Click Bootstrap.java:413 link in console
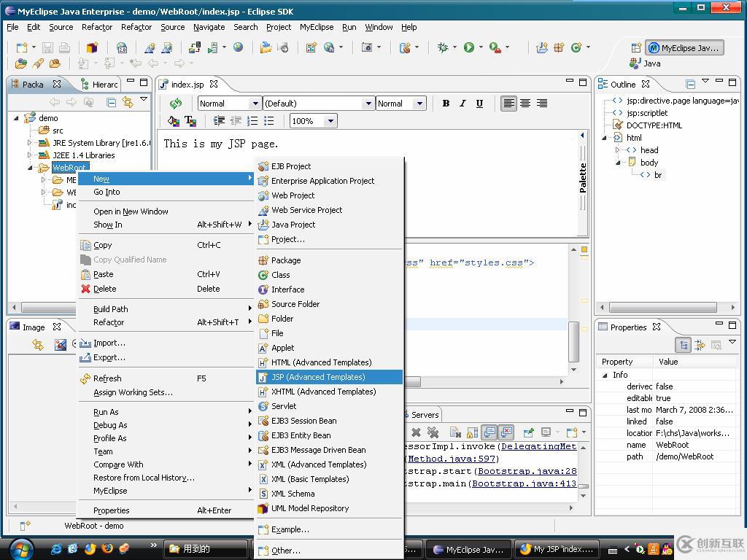 [524, 483]
